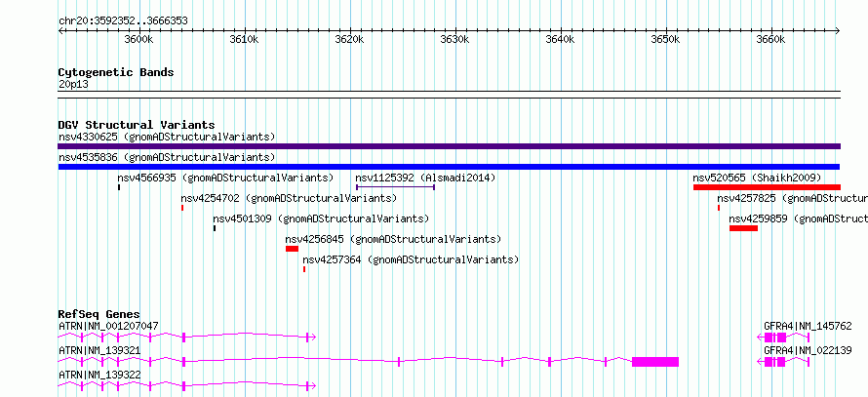Image resolution: width=868 pixels, height=397 pixels.
Task: Click the RefSeq Genes track title
Action: (x=99, y=314)
